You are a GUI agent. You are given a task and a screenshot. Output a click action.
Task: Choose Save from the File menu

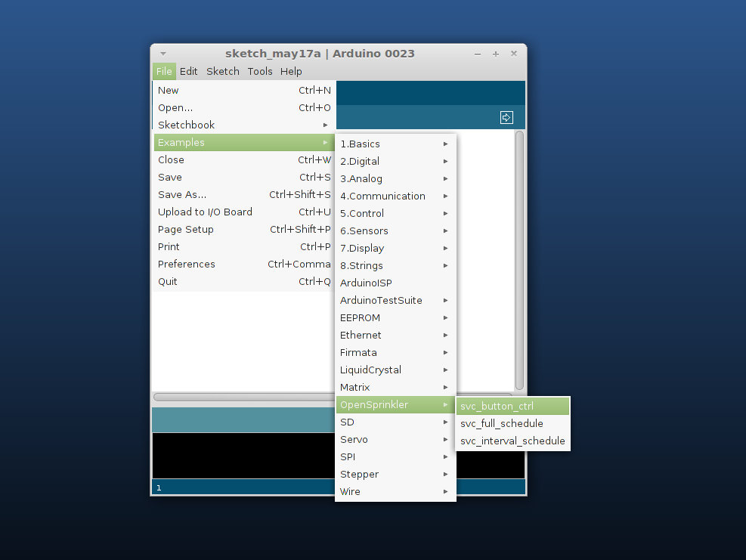click(x=244, y=177)
